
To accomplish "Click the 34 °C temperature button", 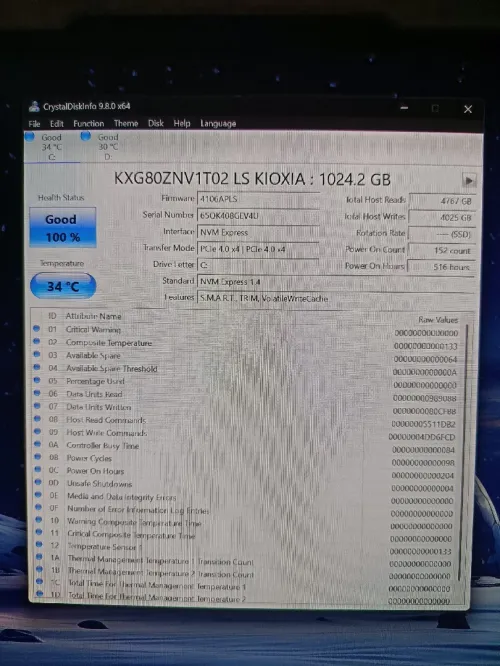I will pyautogui.click(x=63, y=286).
